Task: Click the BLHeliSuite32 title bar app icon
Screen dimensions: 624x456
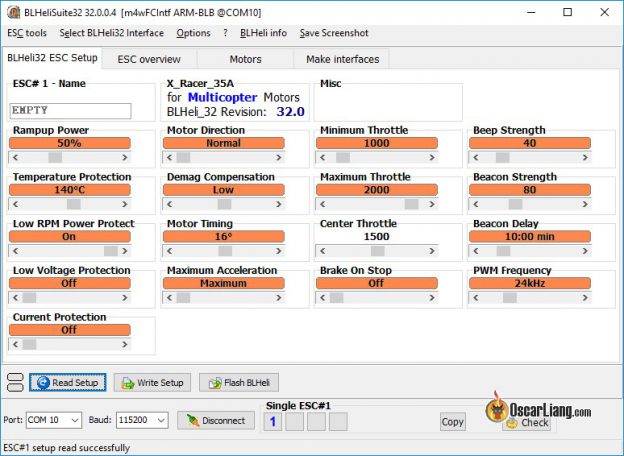Action: 13,12
